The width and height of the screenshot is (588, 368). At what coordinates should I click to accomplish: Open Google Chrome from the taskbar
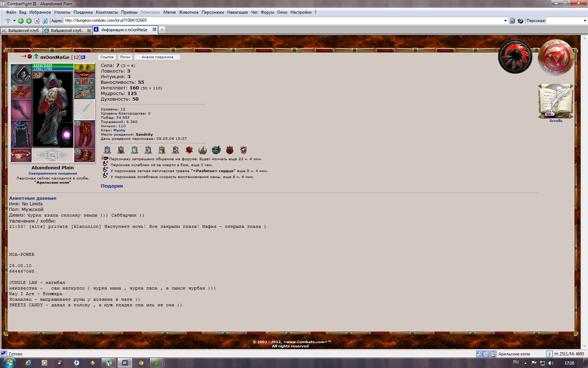(141, 363)
